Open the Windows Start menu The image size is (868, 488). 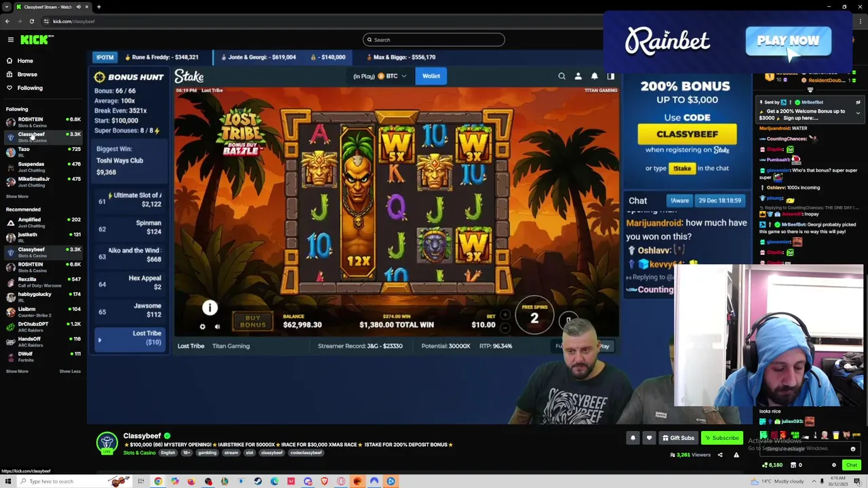point(8,481)
